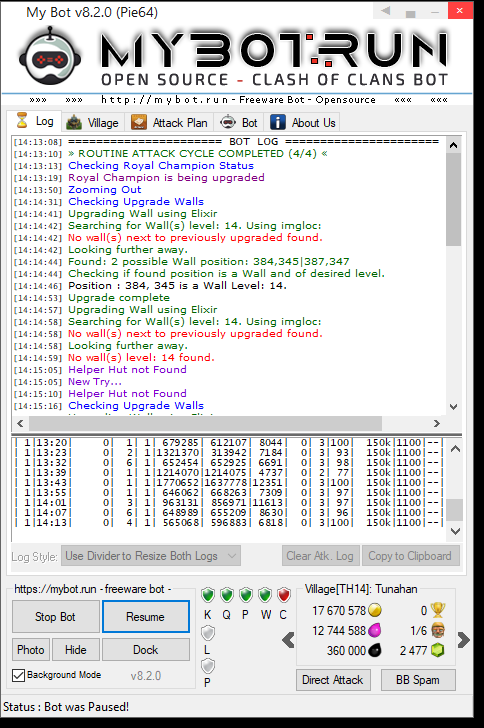Click elixir amount 12 744 588
The width and height of the screenshot is (484, 728).
[339, 630]
